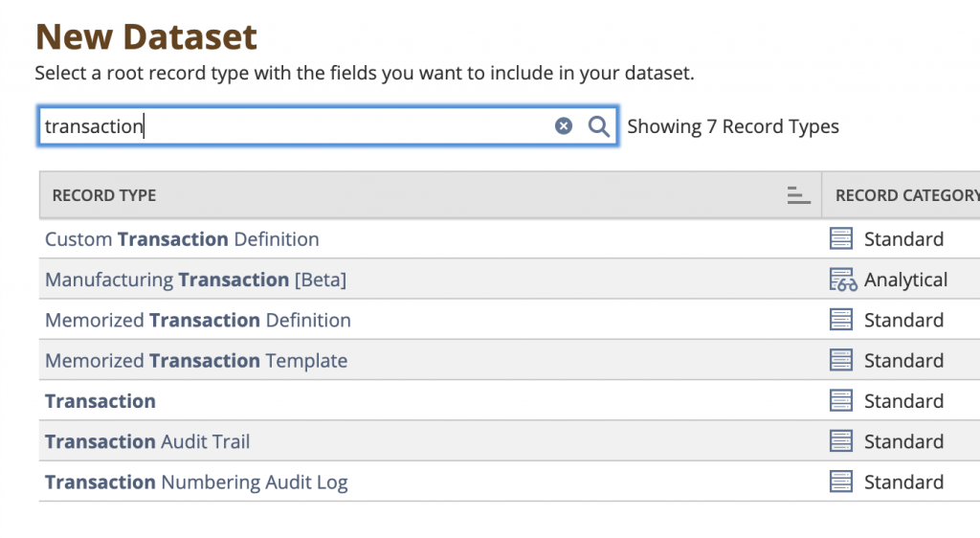Click Standard icon for Transaction Audit Trail
Screen dimensions: 980x538
click(x=841, y=441)
